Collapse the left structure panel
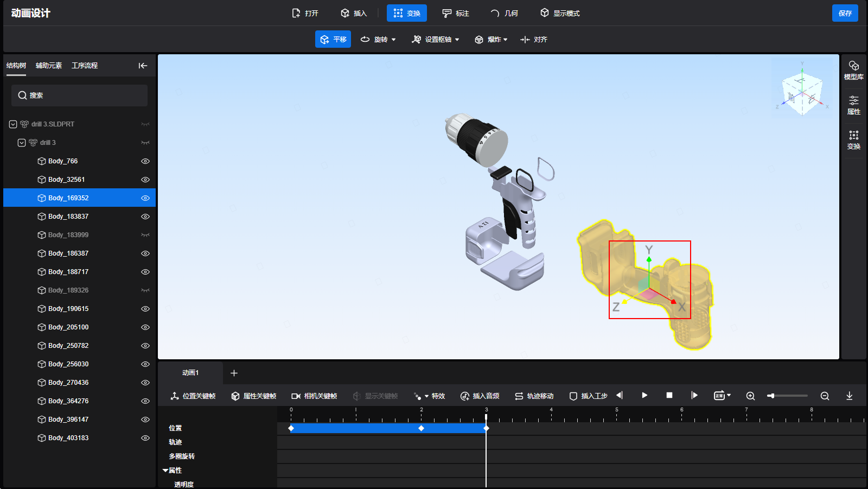This screenshot has height=489, width=868. coord(143,66)
